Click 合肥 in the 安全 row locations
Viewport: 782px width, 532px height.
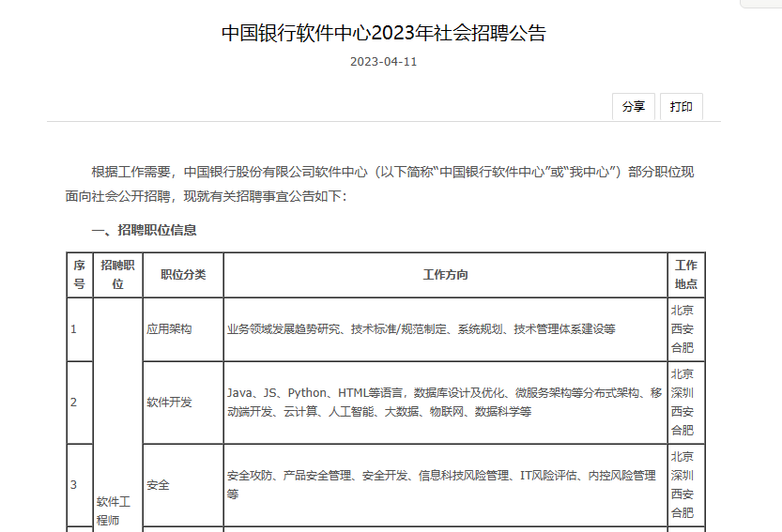(x=682, y=512)
